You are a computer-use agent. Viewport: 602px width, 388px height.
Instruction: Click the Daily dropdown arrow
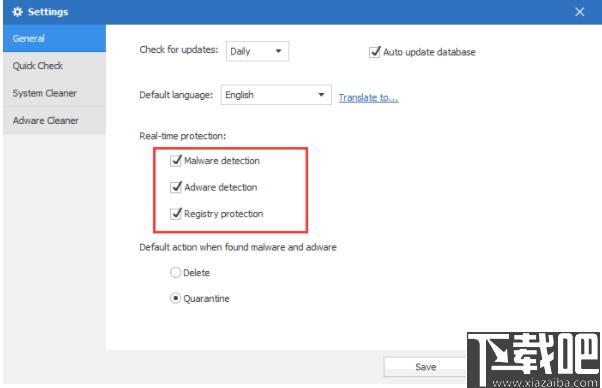point(278,51)
